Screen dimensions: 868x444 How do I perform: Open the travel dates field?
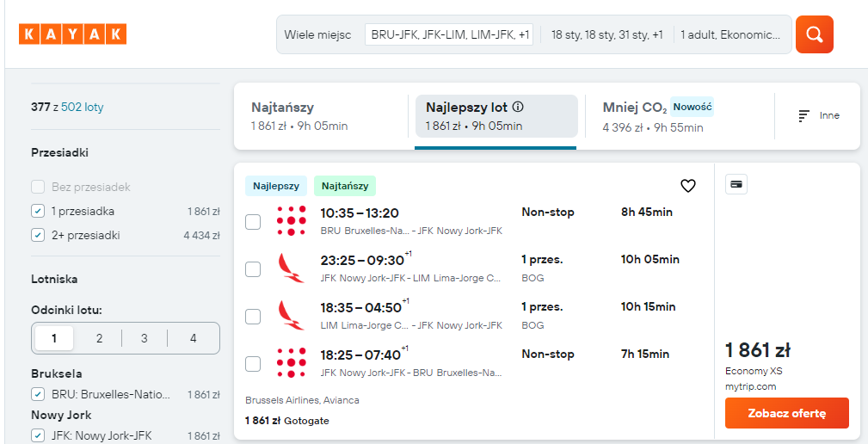[x=606, y=34]
